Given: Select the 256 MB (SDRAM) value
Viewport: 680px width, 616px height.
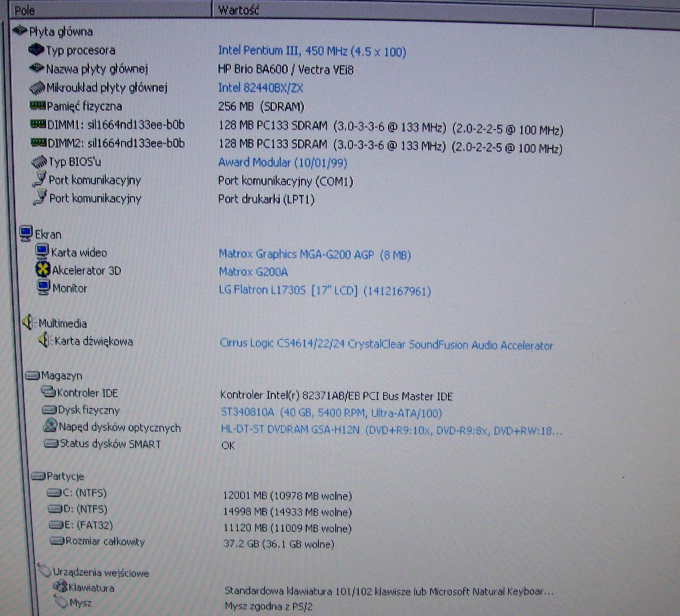Looking at the screenshot, I should pyautogui.click(x=261, y=106).
